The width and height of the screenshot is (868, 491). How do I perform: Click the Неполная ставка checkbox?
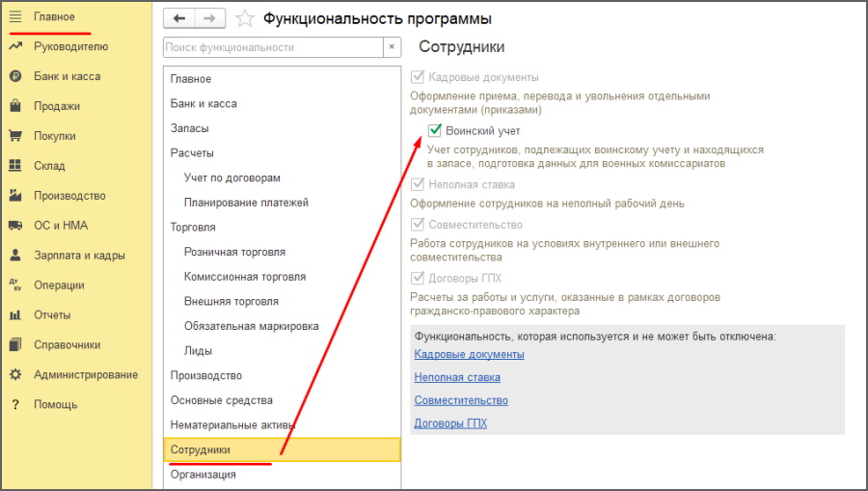pyautogui.click(x=418, y=184)
